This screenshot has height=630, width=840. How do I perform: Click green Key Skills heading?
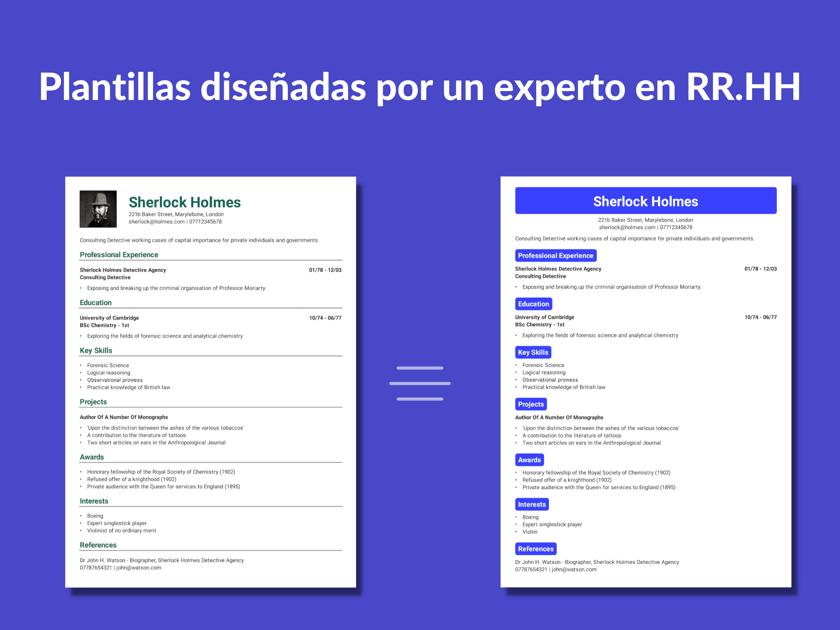point(96,350)
